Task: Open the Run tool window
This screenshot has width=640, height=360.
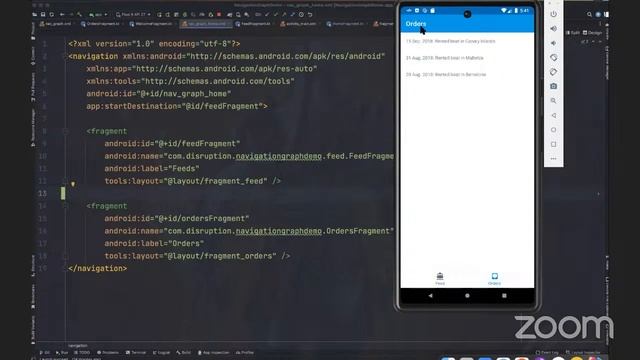Action: pyautogui.click(x=62, y=353)
